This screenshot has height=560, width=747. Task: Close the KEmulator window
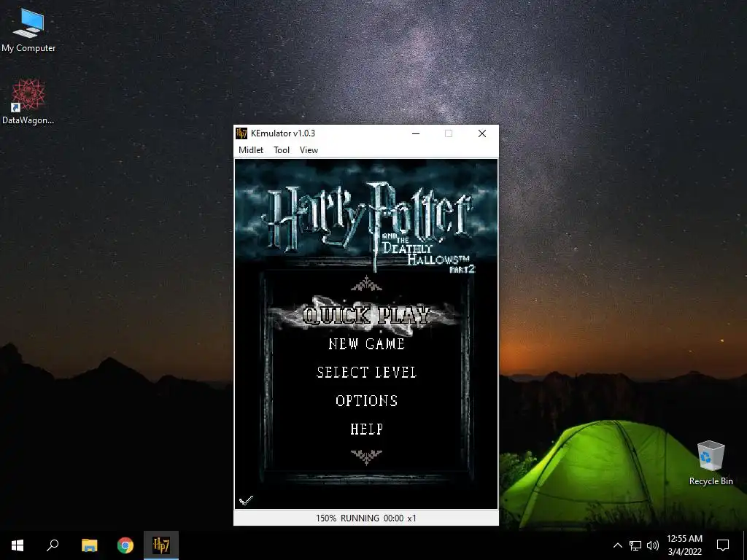click(x=482, y=133)
